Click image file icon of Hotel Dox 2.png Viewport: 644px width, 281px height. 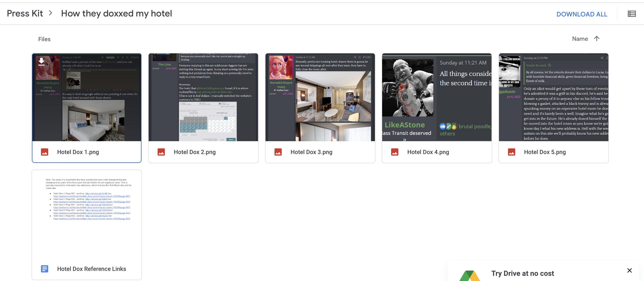pos(161,152)
